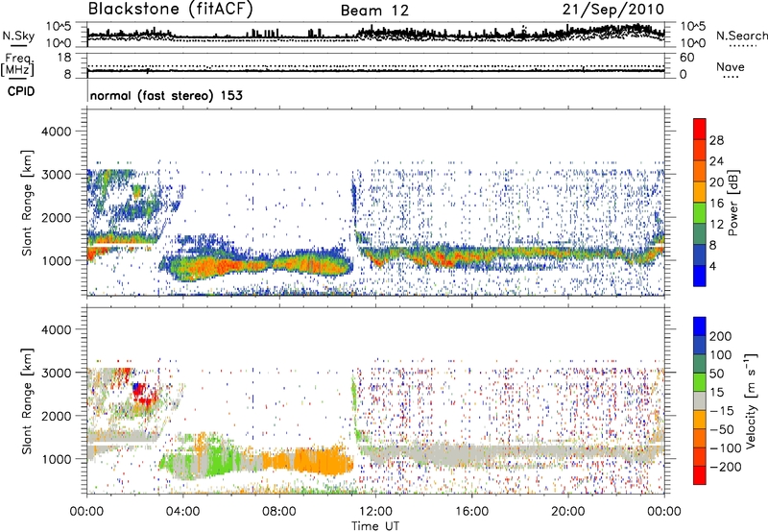This screenshot has height=532, width=768.
Task: Click the Nave axis value "60"
Action: (x=686, y=58)
